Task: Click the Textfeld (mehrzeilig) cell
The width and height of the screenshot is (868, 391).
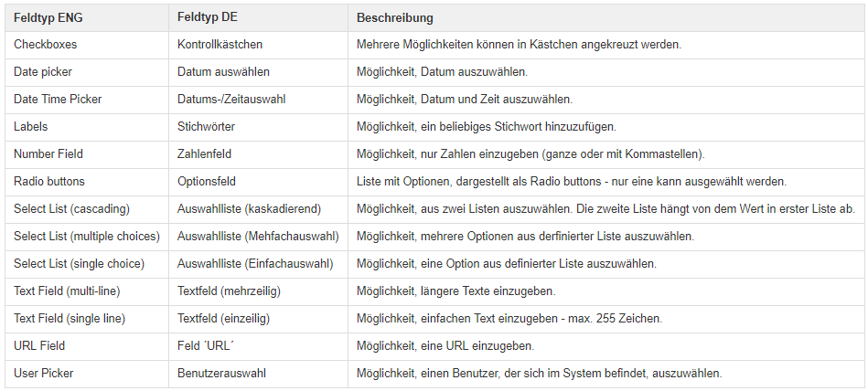Action: pyautogui.click(x=259, y=291)
